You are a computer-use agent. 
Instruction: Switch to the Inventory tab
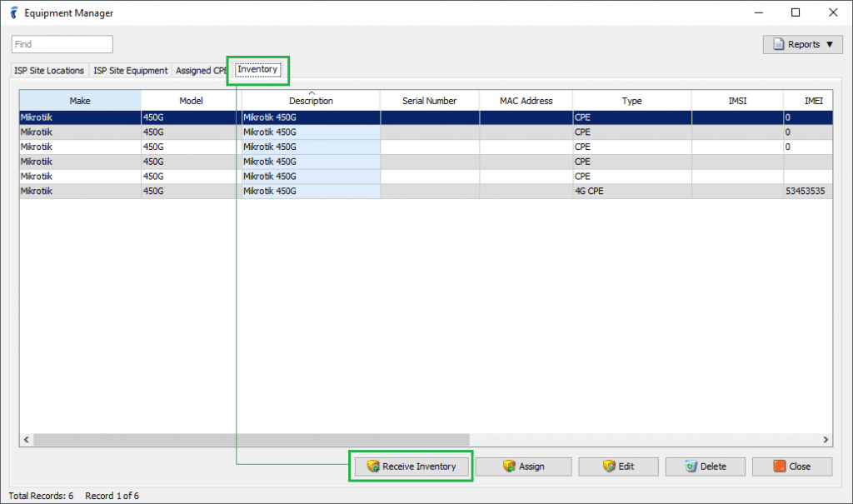(x=257, y=70)
